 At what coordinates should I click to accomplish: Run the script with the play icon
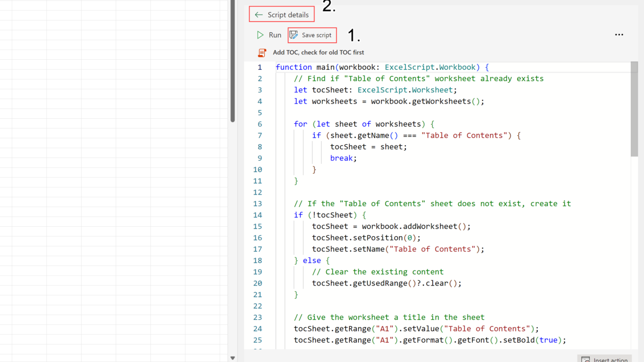point(260,35)
